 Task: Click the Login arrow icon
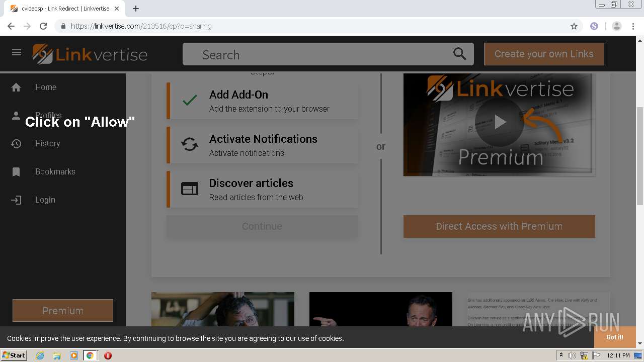click(x=16, y=200)
